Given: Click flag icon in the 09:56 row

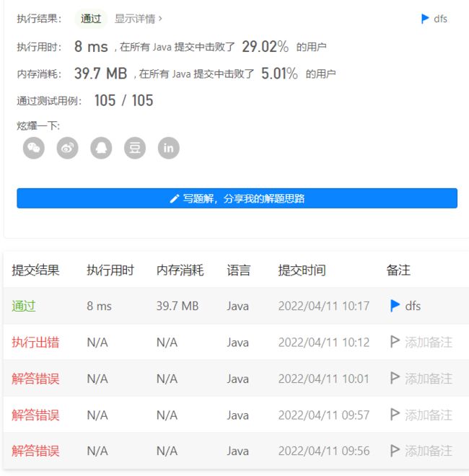Looking at the screenshot, I should (x=395, y=451).
